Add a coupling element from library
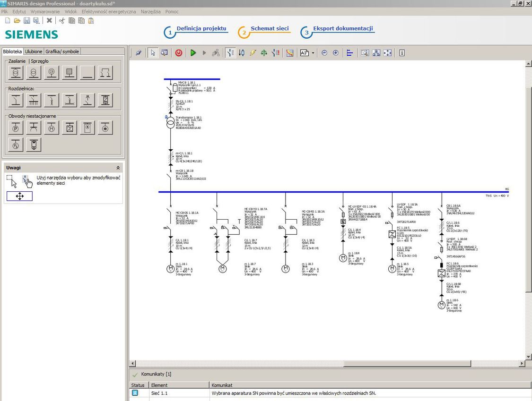Image resolution: width=532 pixels, height=401 pixels. click(105, 73)
